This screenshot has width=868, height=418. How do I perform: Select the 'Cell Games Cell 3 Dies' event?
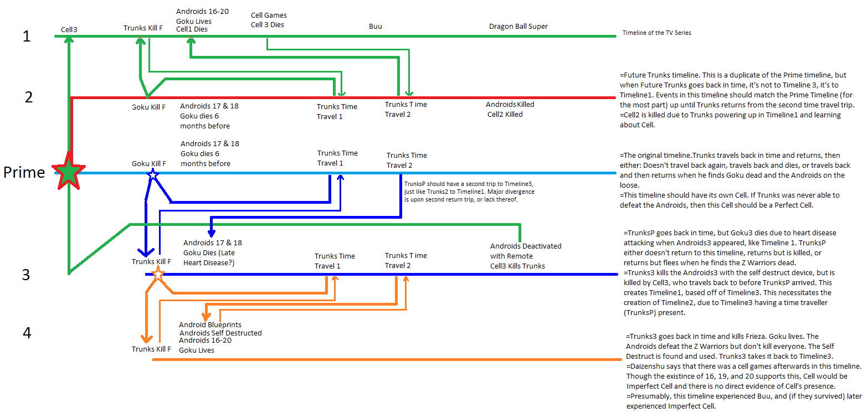269,20
